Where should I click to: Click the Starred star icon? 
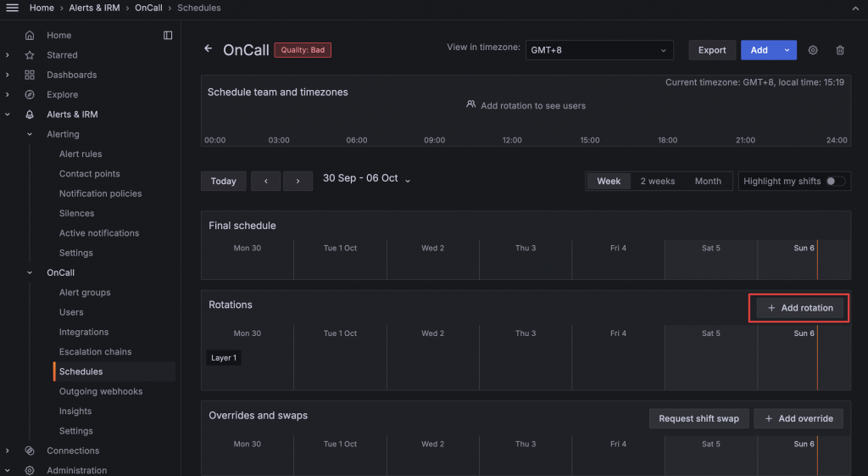pos(30,55)
